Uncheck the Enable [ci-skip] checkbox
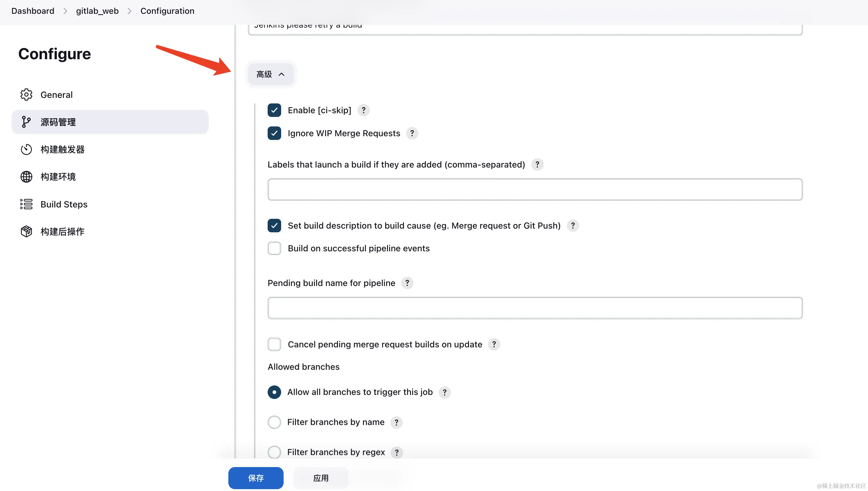This screenshot has height=491, width=868. [274, 110]
